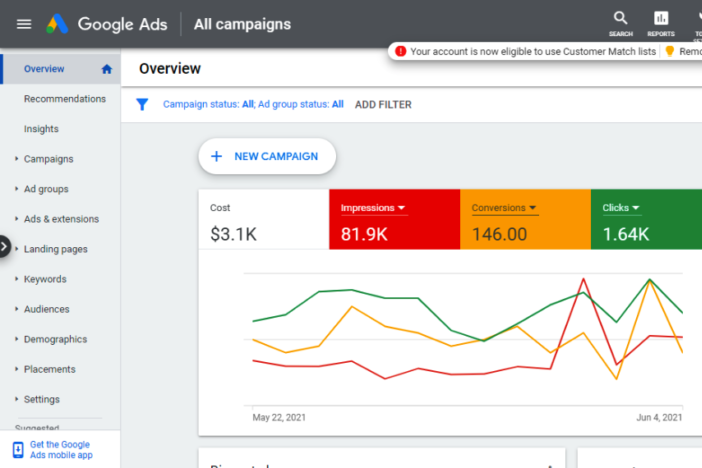Screen dimensions: 702x468
Task: Click the blue filter funnel icon
Action: (x=142, y=104)
